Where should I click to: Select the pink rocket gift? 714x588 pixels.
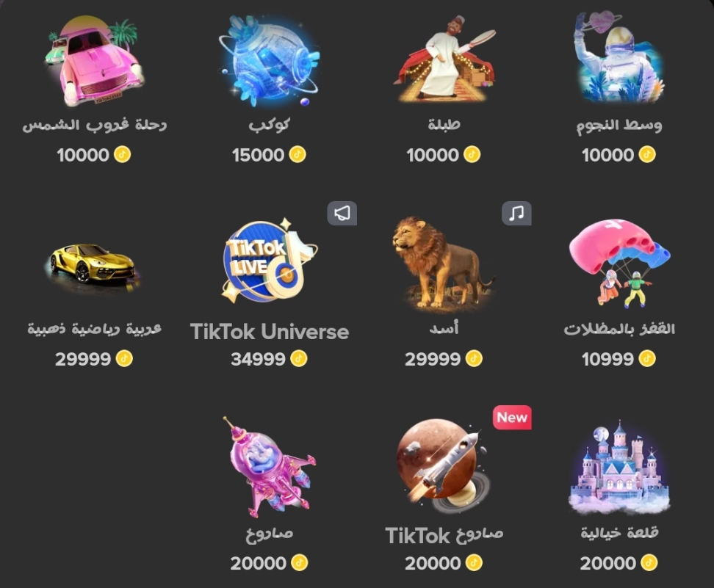pyautogui.click(x=270, y=466)
